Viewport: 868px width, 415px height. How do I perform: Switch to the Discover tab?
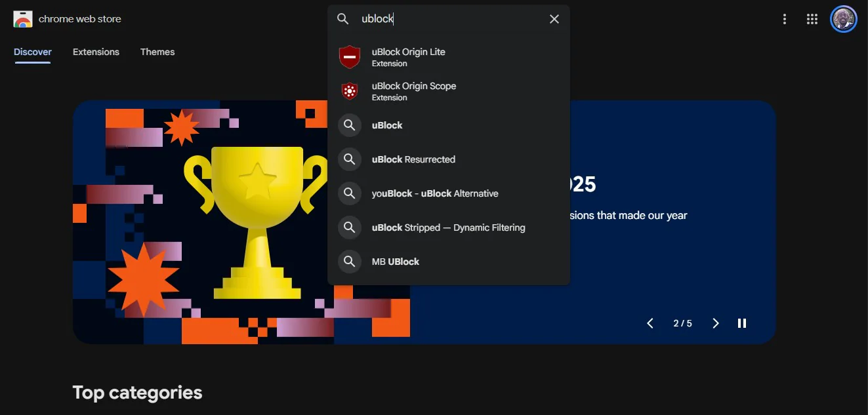[x=33, y=52]
